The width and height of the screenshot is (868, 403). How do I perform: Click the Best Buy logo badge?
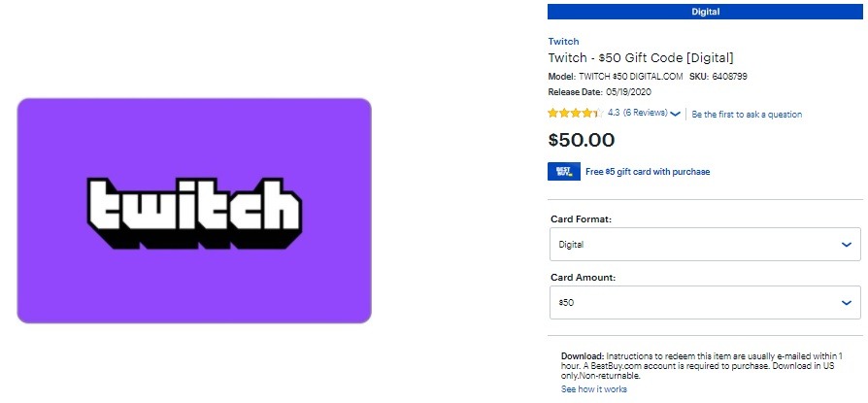click(563, 171)
